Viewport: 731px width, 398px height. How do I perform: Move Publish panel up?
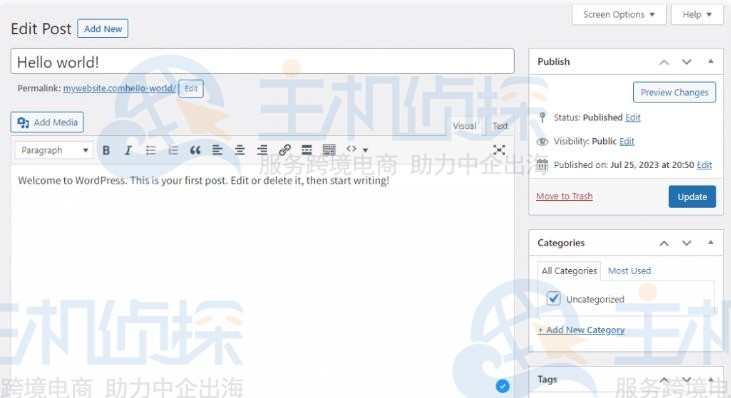point(664,62)
